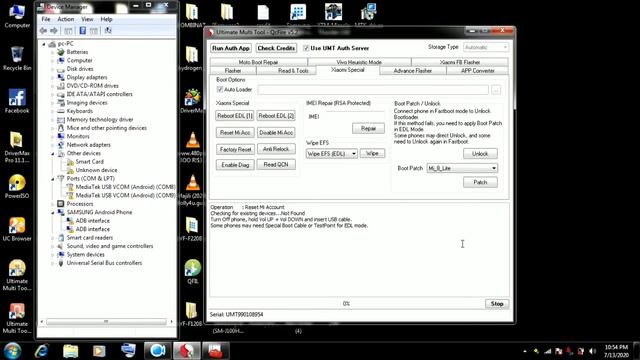Viewport: 640px width, 360px height.
Task: Open the Help menu in Device Manager
Action: [107, 19]
